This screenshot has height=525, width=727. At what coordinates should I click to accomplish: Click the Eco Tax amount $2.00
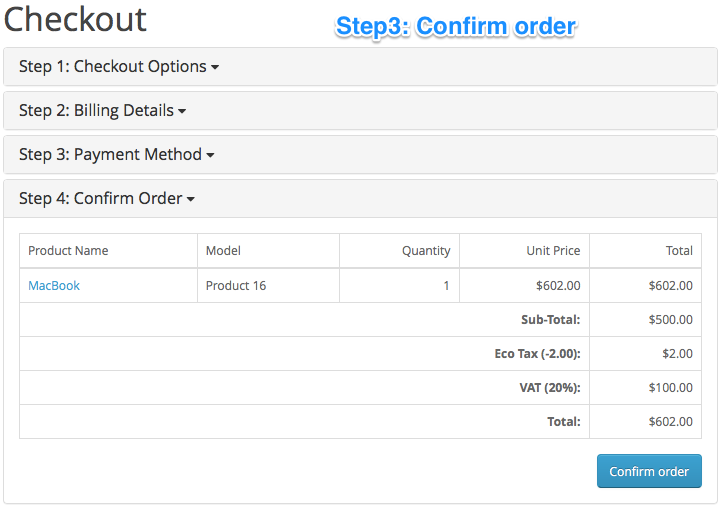click(677, 354)
